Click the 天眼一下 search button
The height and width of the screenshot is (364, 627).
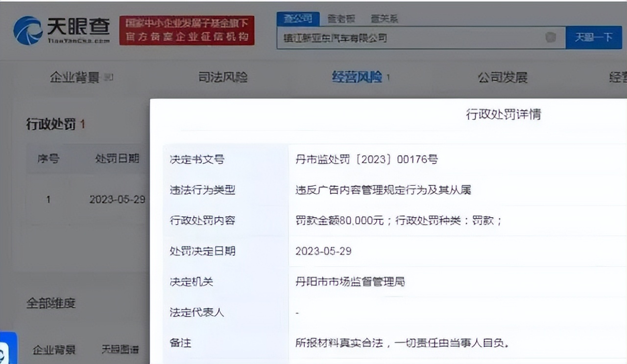(x=594, y=38)
